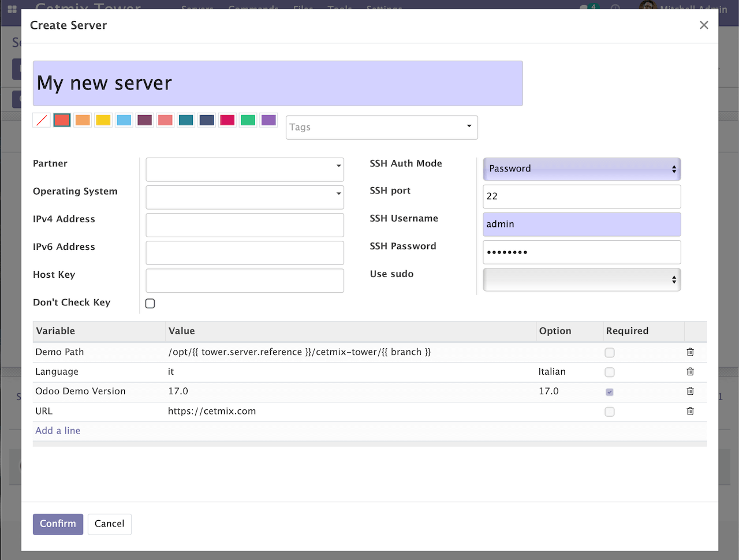Image resolution: width=739 pixels, height=560 pixels.
Task: Remove the Odoo Demo Version row
Action: point(690,391)
